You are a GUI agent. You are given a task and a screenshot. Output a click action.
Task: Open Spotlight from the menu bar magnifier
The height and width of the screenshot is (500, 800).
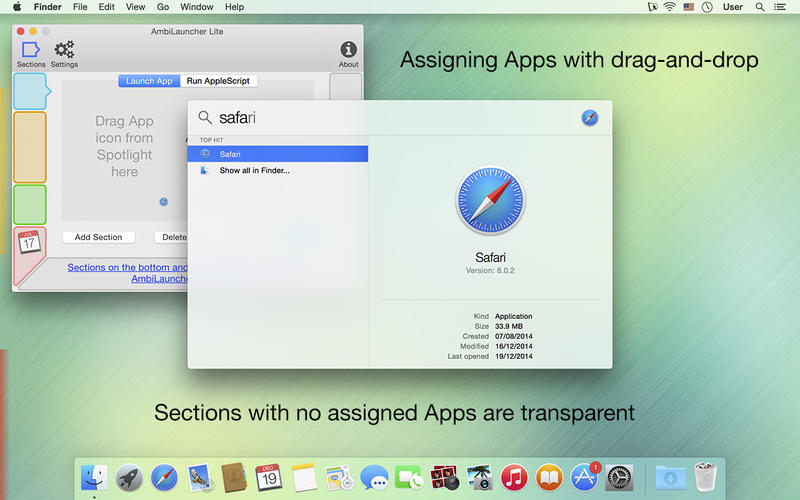(x=760, y=7)
